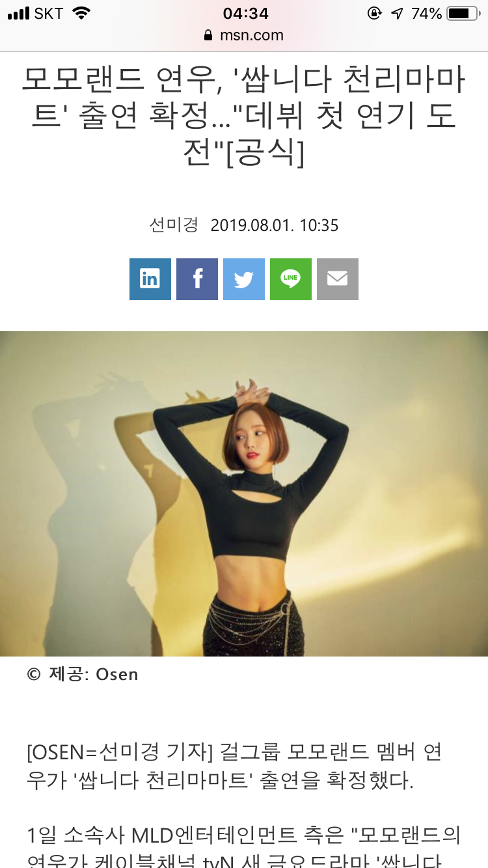The height and width of the screenshot is (868, 488).
Task: Tap the SKT carrier label
Action: [48, 13]
